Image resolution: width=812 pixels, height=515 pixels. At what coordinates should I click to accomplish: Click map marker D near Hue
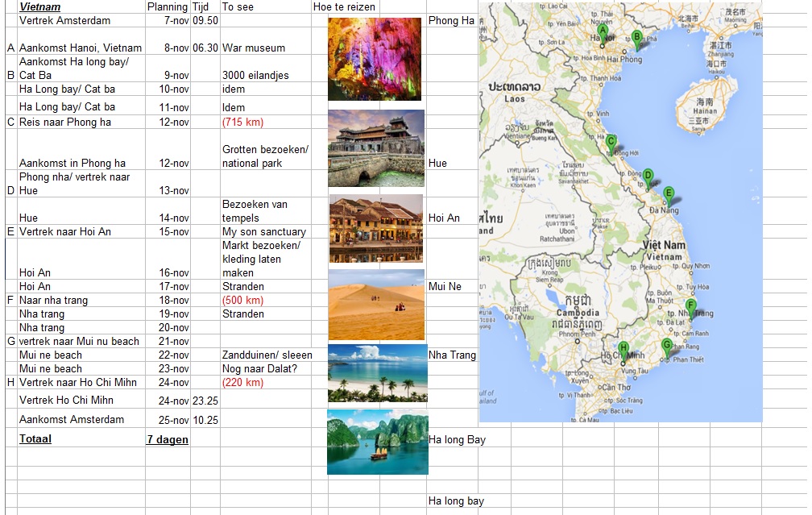pos(648,179)
